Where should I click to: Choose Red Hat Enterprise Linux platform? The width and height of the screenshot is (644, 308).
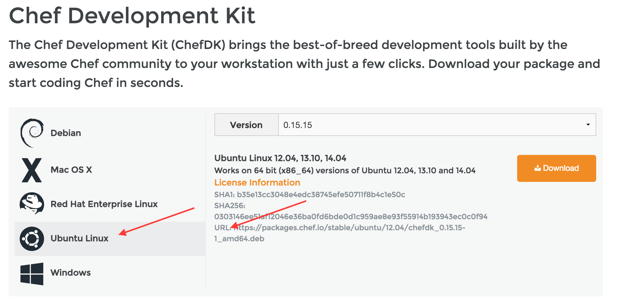(x=104, y=204)
